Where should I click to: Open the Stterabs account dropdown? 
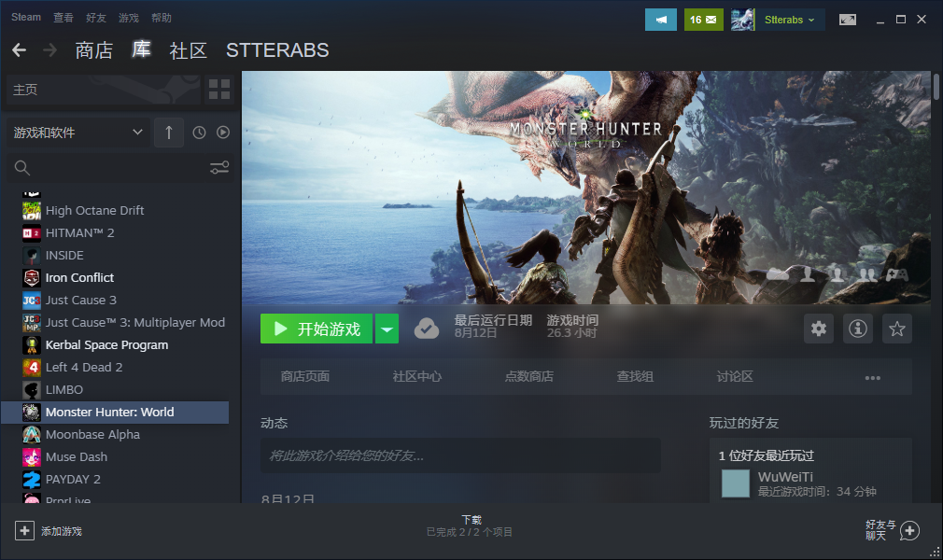[789, 20]
